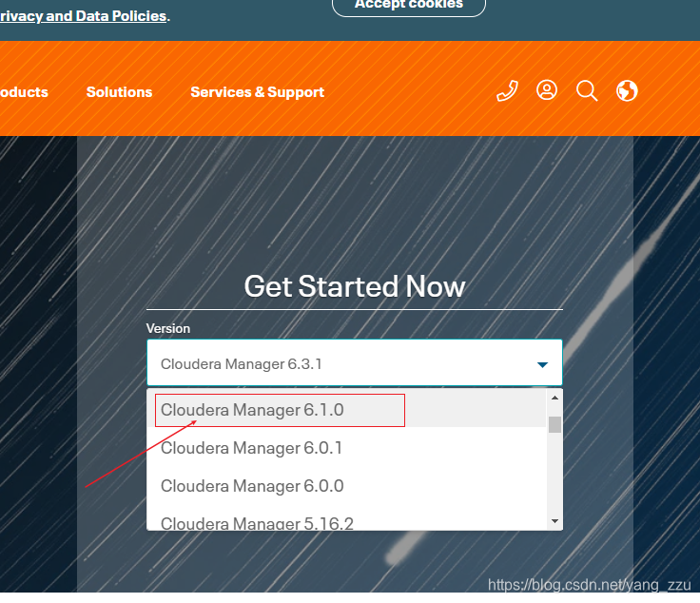The width and height of the screenshot is (700, 603).
Task: Open the Privacy and Data Policies link
Action: pyautogui.click(x=83, y=16)
